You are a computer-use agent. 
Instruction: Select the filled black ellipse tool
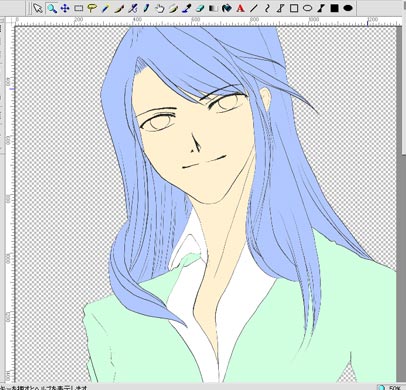click(348, 8)
